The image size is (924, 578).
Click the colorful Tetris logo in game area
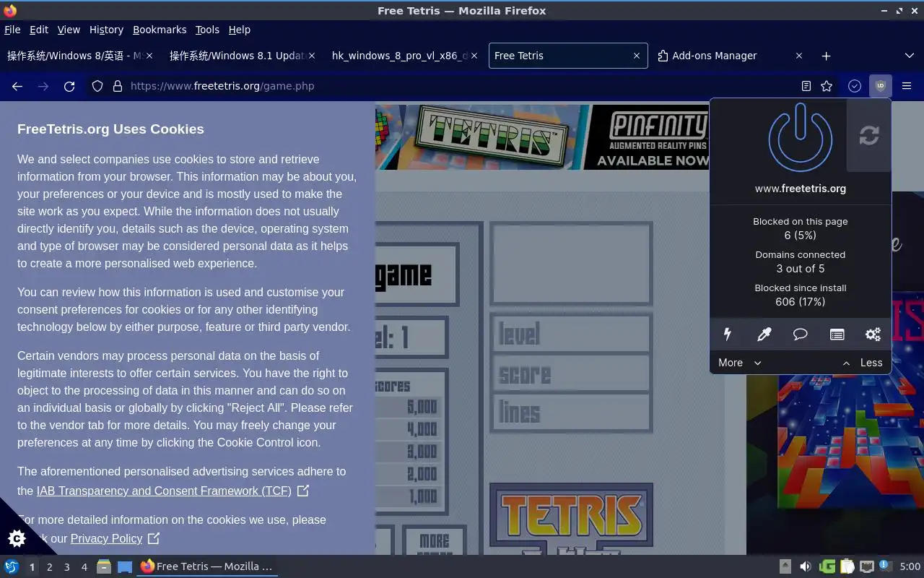[572, 517]
